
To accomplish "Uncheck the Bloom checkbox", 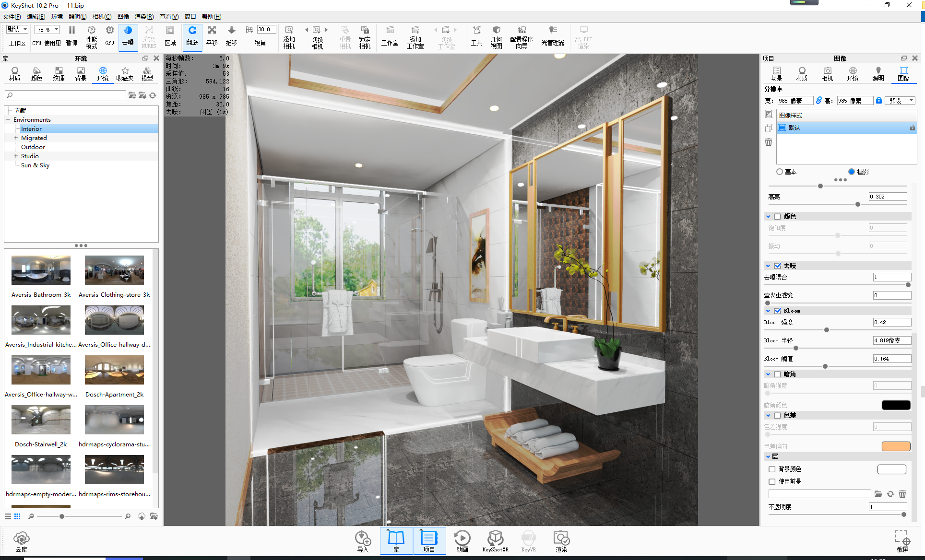I will point(777,311).
